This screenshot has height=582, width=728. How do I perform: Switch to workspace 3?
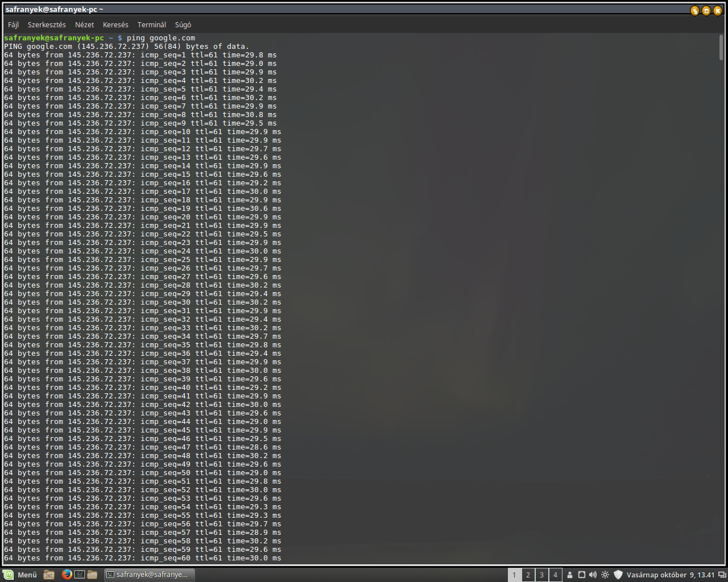point(541,575)
